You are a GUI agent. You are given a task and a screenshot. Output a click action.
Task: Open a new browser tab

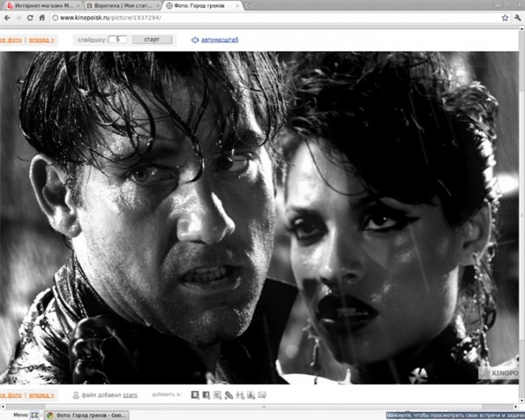250,5
